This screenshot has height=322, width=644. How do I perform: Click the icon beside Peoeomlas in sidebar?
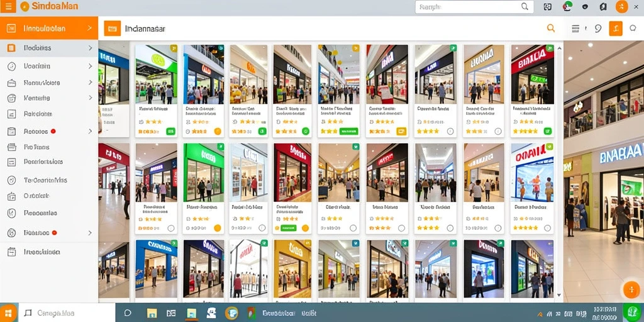pyautogui.click(x=11, y=213)
